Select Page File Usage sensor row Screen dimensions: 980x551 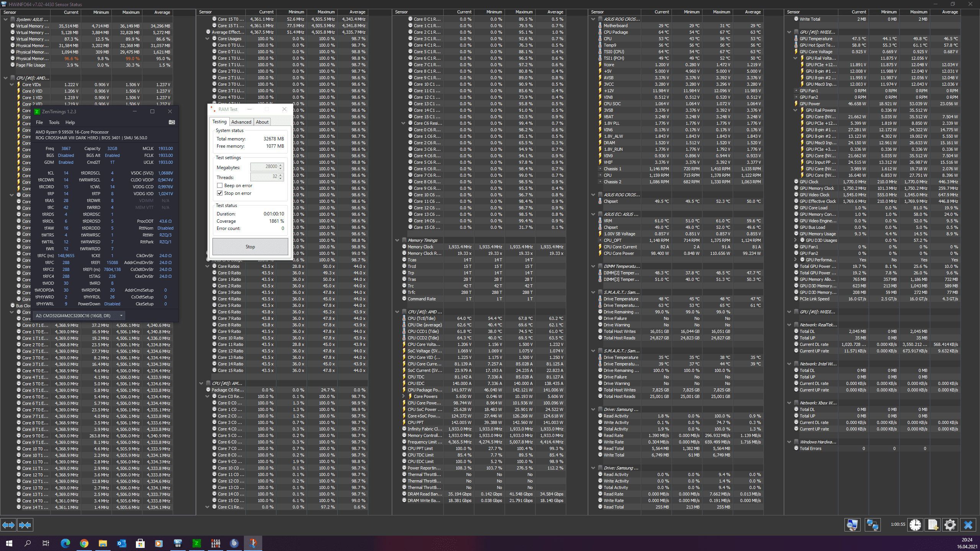87,65
